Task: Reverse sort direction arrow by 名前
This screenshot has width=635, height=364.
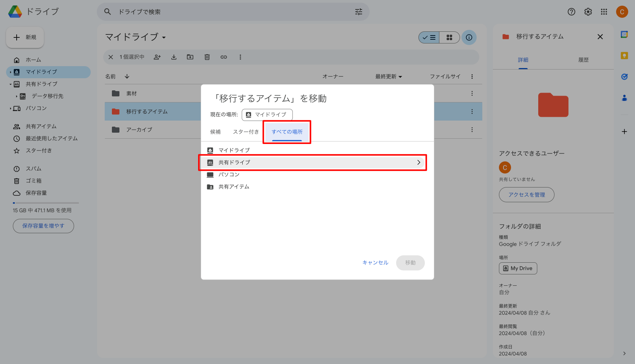Action: (127, 76)
